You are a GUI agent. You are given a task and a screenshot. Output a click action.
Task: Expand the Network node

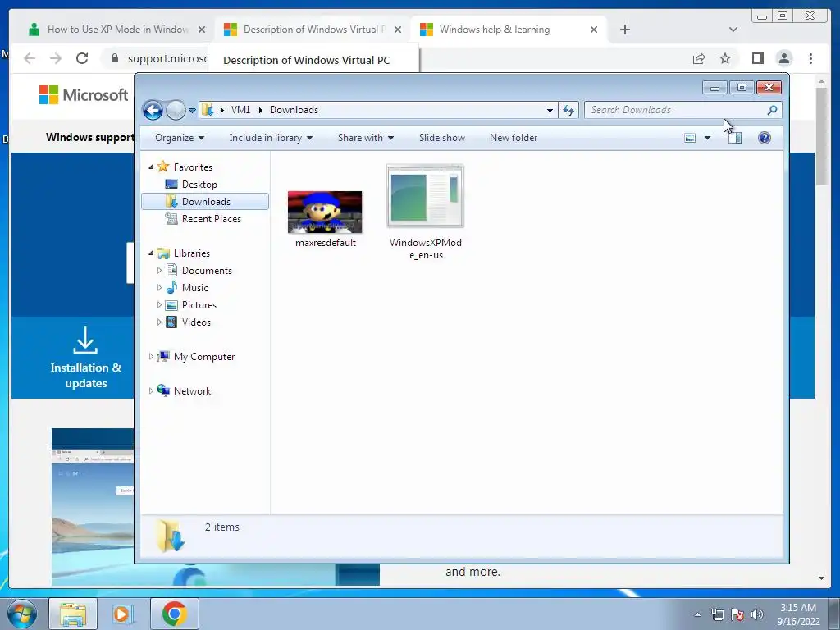[151, 391]
